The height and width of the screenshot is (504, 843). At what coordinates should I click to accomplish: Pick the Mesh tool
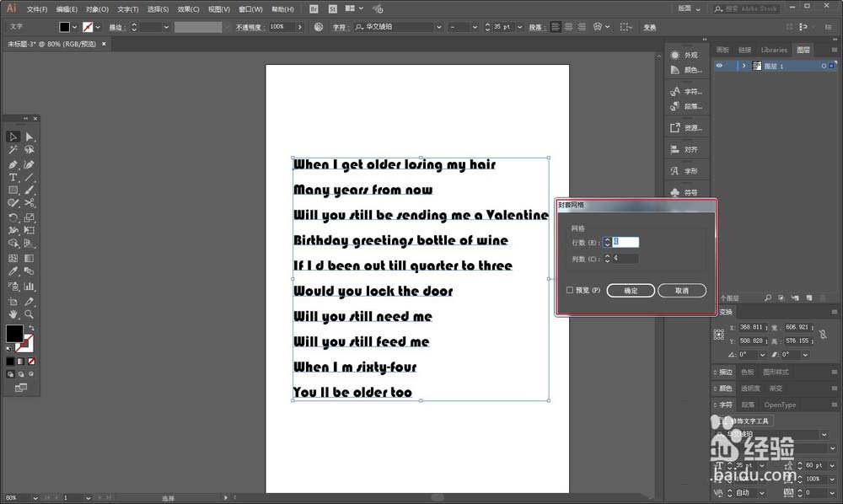click(x=13, y=259)
